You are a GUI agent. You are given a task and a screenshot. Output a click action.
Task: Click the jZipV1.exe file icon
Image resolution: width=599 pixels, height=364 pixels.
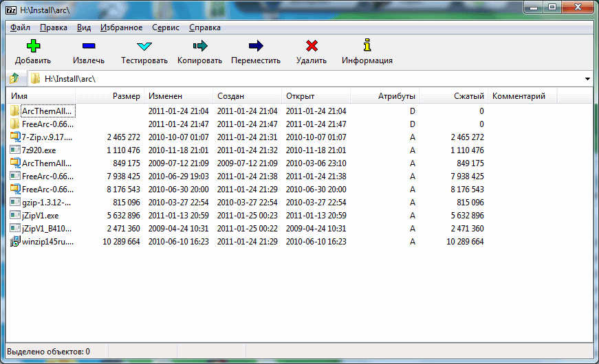tap(15, 215)
